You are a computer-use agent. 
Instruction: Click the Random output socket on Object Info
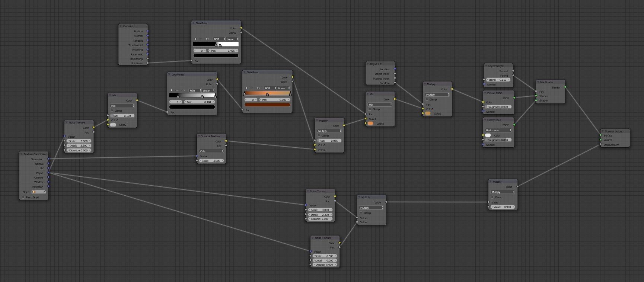coord(395,83)
